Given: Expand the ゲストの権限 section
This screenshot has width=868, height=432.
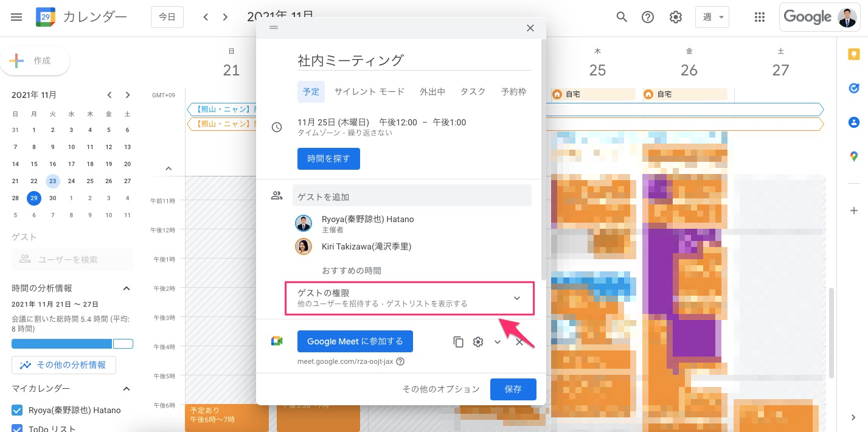Looking at the screenshot, I should (516, 298).
